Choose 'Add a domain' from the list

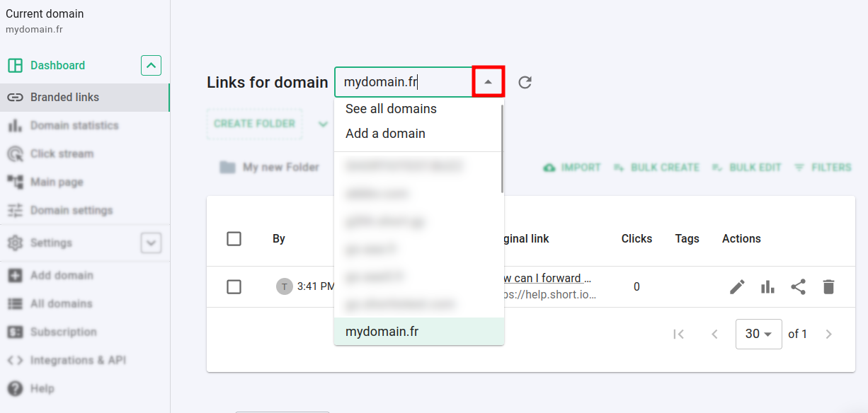pos(385,134)
